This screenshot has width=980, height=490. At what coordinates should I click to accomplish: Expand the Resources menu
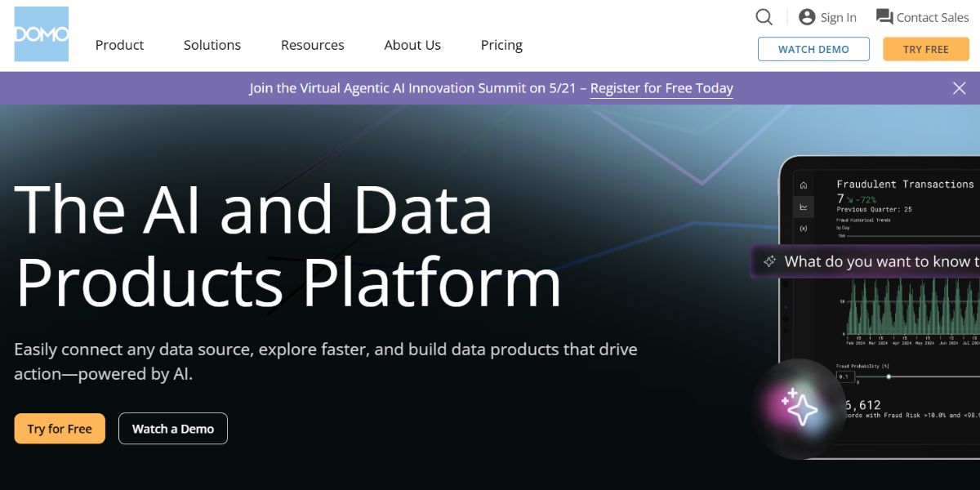point(312,45)
